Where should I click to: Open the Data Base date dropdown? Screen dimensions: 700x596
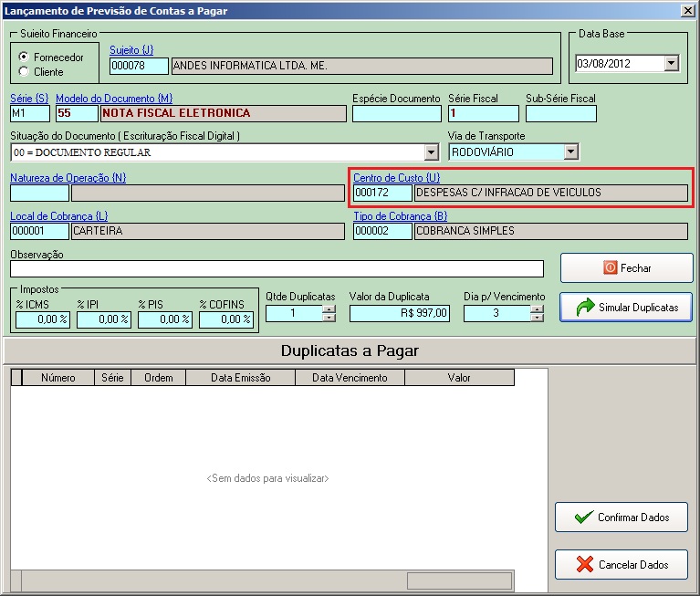pyautogui.click(x=671, y=63)
